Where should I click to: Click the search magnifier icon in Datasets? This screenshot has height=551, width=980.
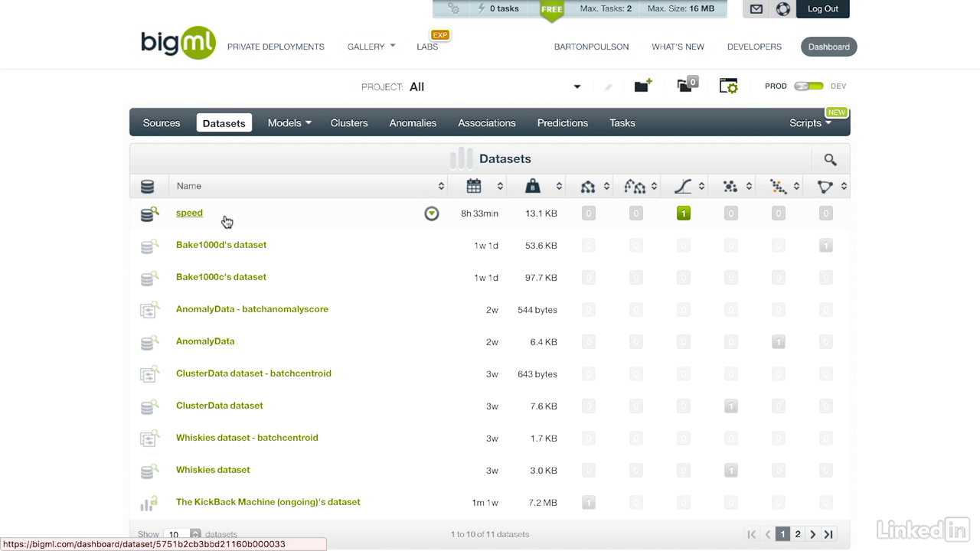830,159
